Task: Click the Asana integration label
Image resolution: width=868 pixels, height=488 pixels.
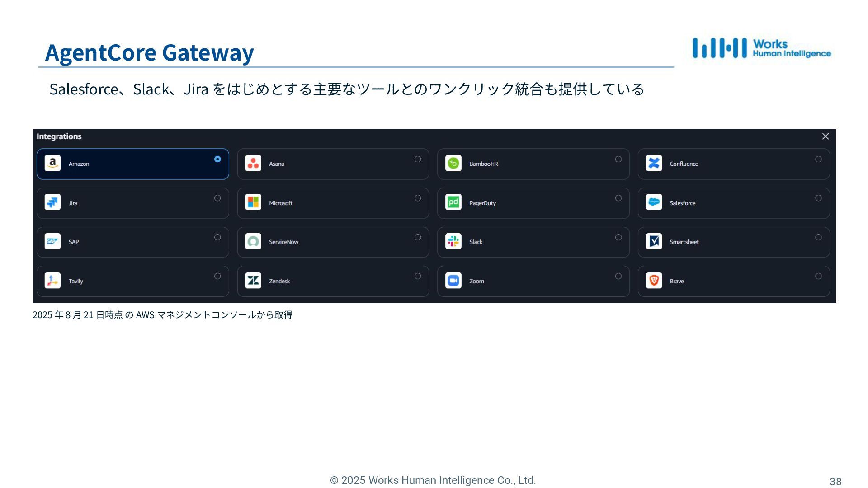Action: 276,164
